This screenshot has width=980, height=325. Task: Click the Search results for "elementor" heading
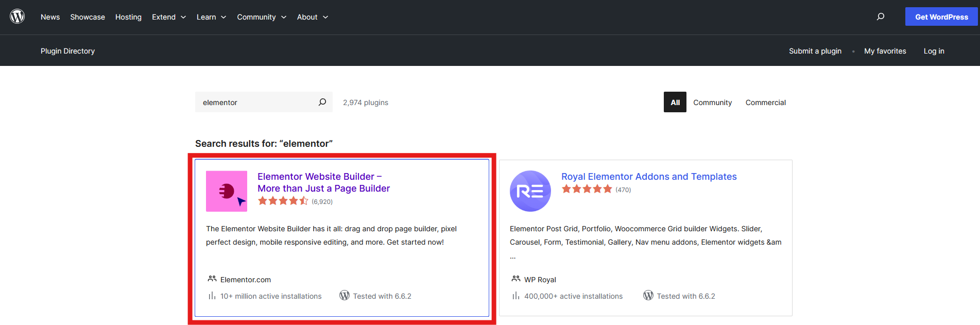[264, 143]
